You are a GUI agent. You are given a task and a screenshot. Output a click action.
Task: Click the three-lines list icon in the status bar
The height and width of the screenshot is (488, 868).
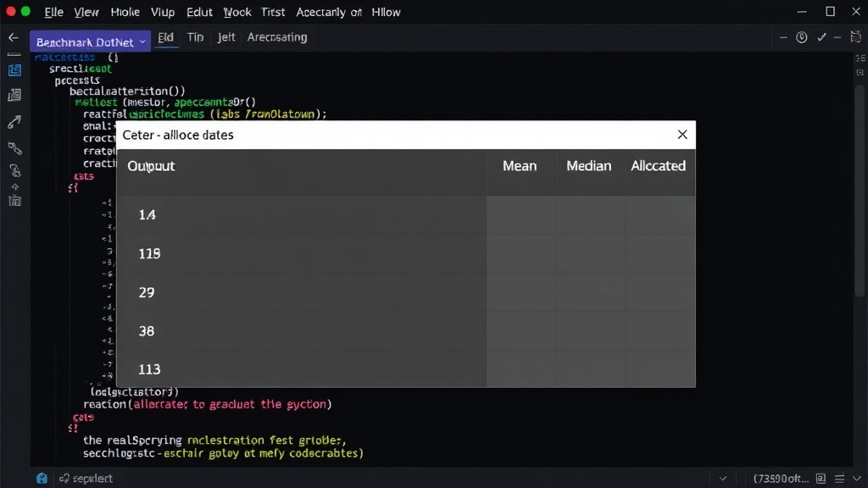(840, 478)
